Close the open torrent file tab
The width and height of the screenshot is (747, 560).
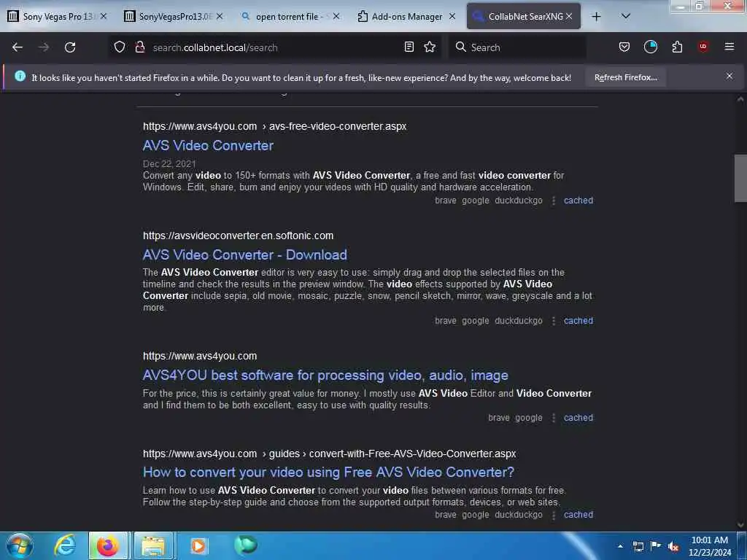(336, 16)
